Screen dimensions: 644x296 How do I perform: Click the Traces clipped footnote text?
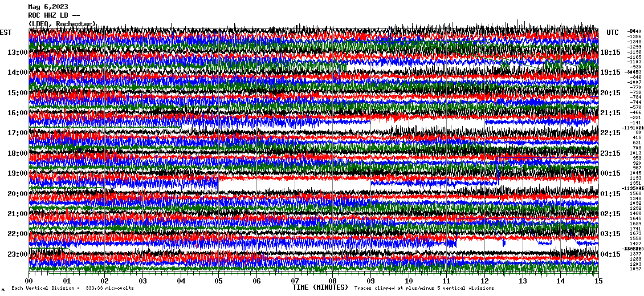point(424,289)
